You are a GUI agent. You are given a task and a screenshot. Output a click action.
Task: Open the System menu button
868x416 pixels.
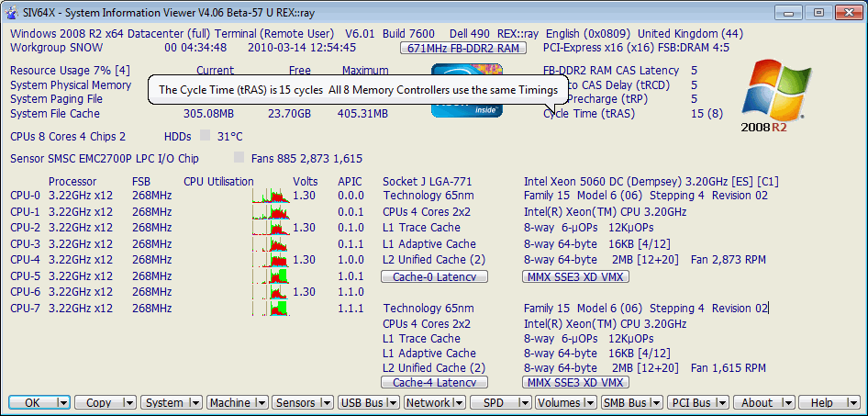(165, 403)
